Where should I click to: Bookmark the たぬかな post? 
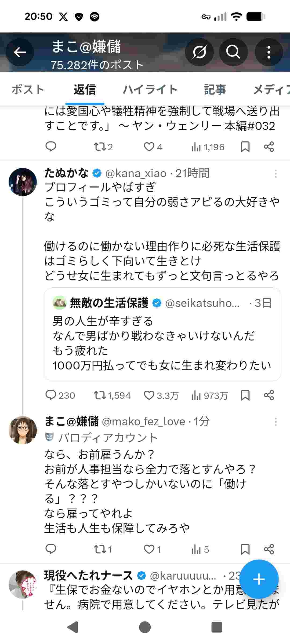[x=245, y=395]
